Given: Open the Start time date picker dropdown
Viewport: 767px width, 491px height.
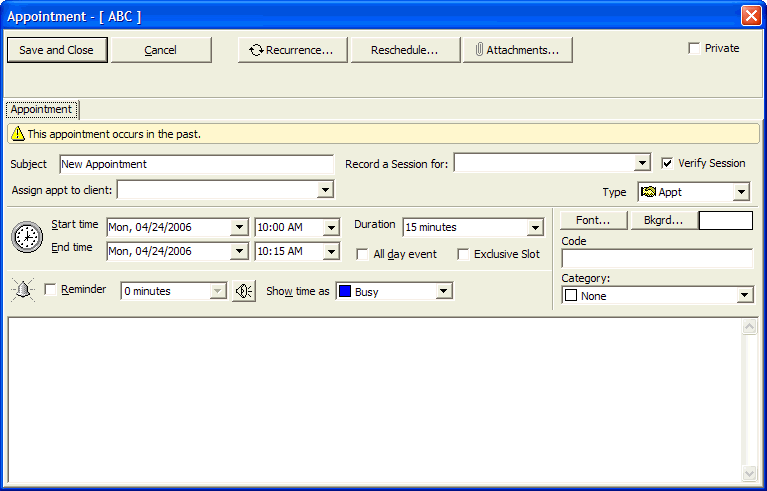Looking at the screenshot, I should [x=239, y=227].
